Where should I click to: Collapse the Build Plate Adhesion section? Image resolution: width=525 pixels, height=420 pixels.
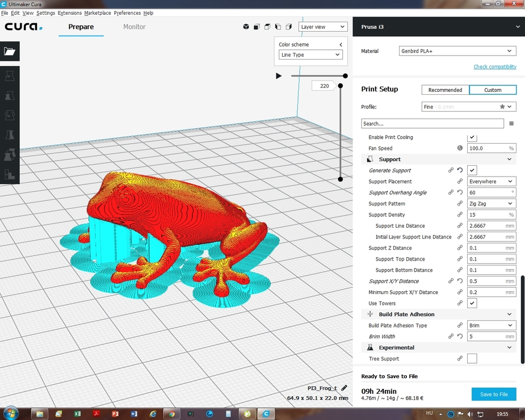pos(509,314)
